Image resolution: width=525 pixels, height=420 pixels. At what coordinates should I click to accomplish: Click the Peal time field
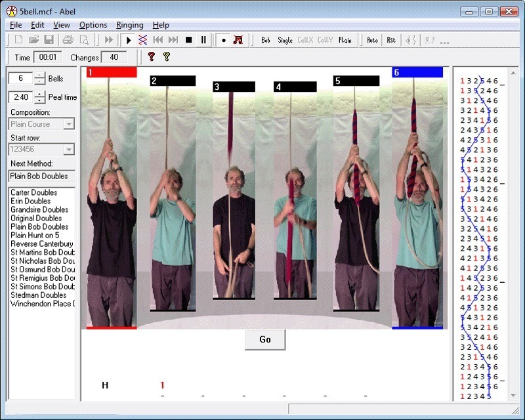[20, 97]
